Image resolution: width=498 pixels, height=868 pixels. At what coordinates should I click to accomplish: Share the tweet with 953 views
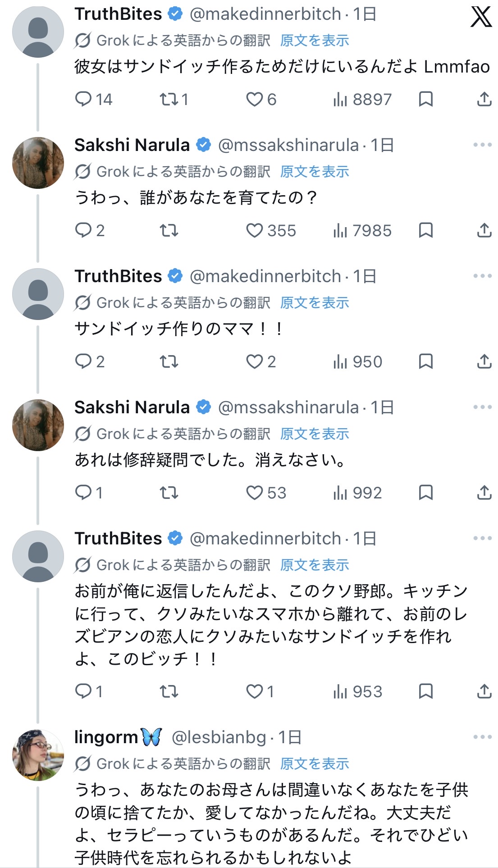[x=484, y=691]
